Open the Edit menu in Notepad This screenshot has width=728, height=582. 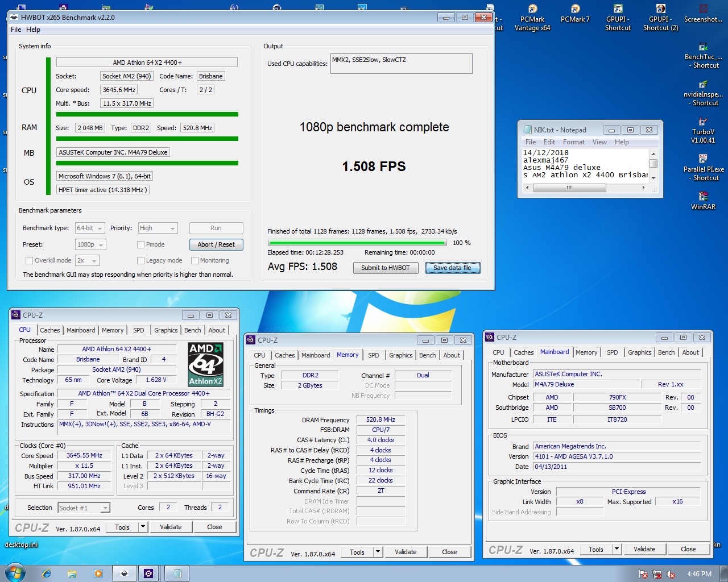549,142
